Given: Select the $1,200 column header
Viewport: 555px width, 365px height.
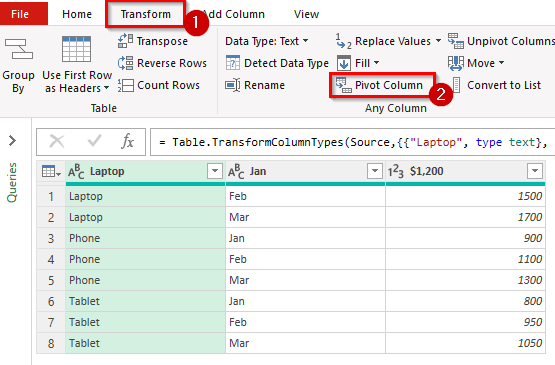Looking at the screenshot, I should [x=465, y=171].
